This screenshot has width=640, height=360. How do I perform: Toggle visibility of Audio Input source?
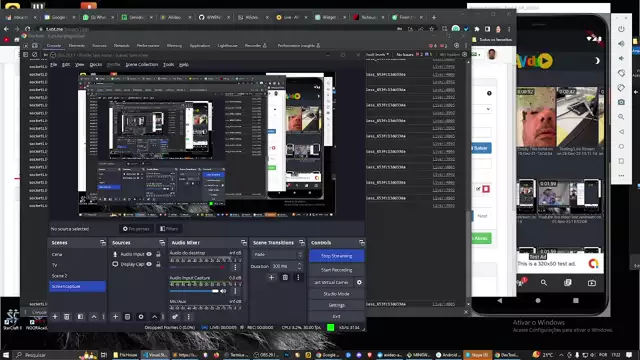tap(149, 254)
